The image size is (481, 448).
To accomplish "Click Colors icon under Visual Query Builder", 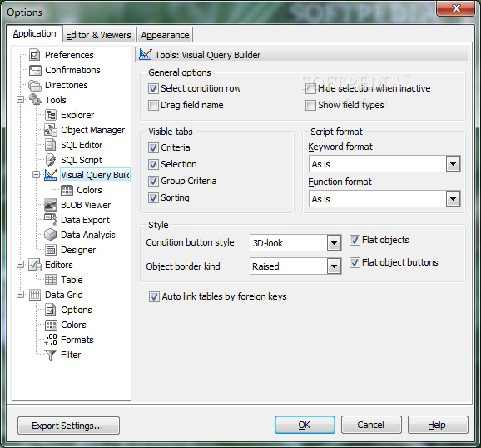I will coord(67,190).
